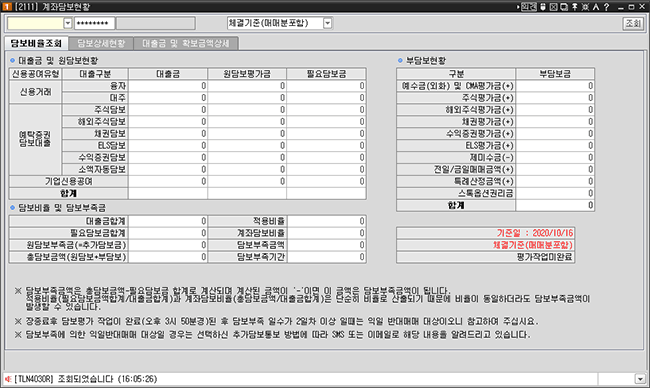This screenshot has width=650, height=388.
Task: Click the 담보부족기간 label
Action: tap(247, 257)
